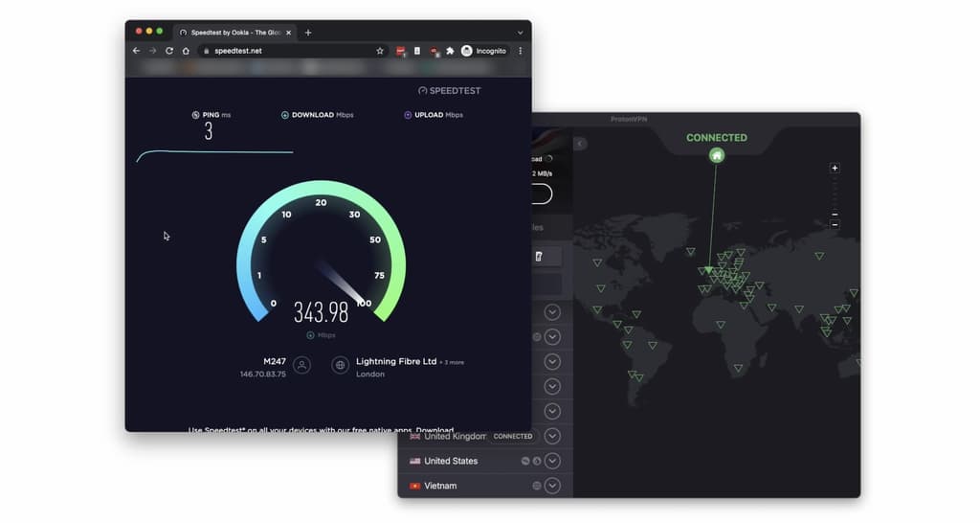Click the globe icon beside Lightning Fibre Ltd

[340, 365]
